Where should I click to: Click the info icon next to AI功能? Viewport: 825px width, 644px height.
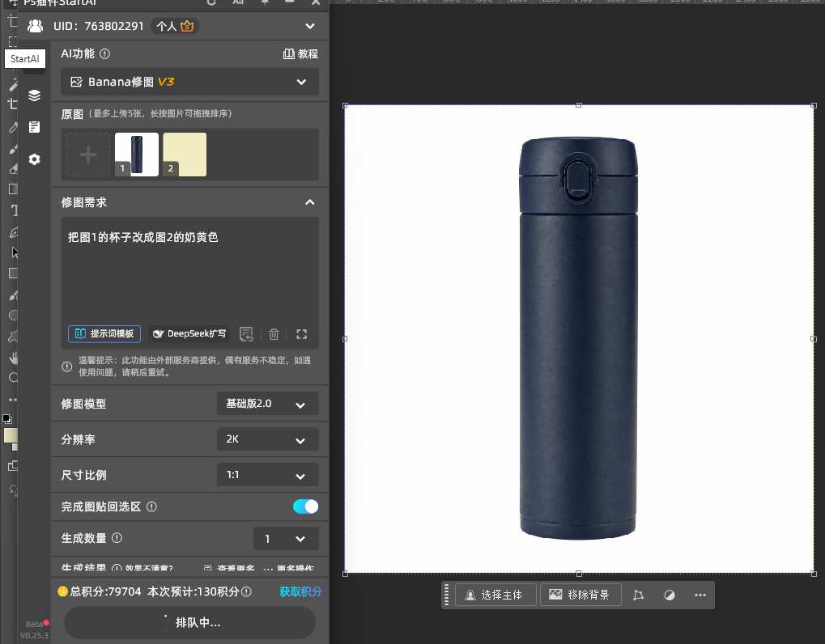click(x=104, y=53)
